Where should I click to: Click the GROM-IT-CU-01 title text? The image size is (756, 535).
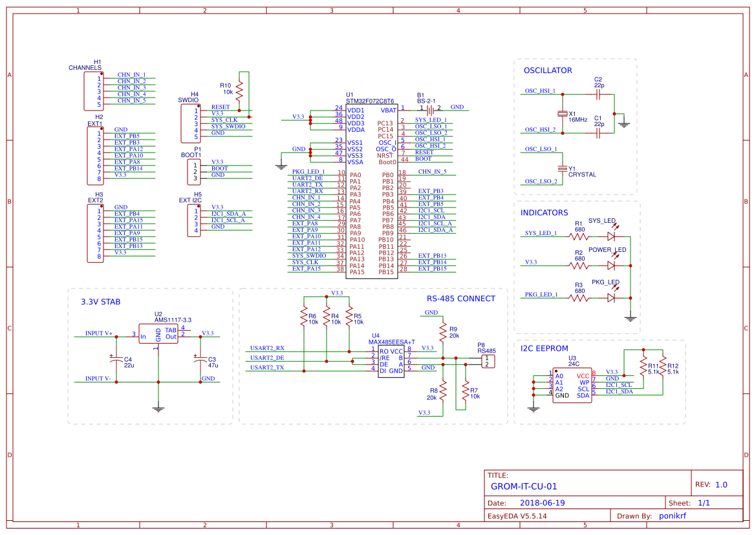[524, 487]
